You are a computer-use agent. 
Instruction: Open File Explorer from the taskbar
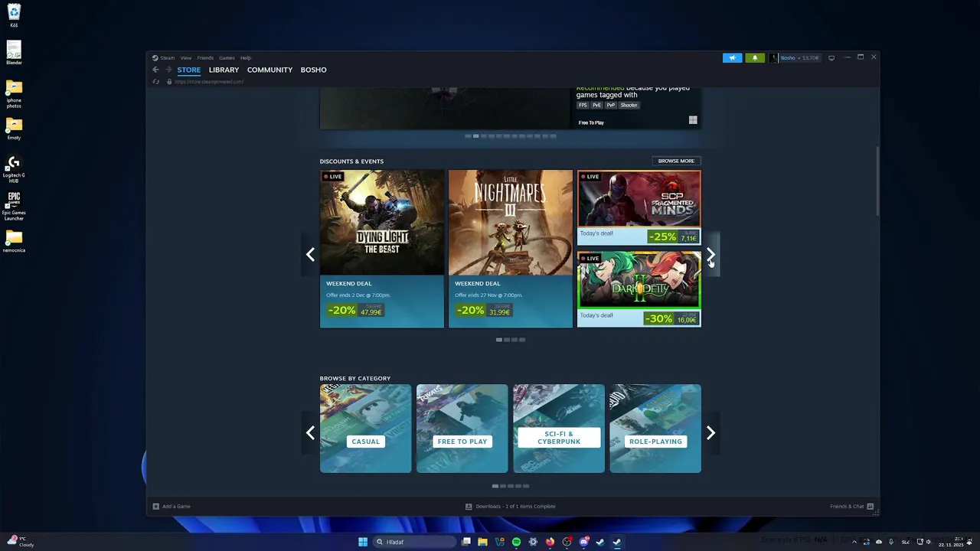click(482, 542)
